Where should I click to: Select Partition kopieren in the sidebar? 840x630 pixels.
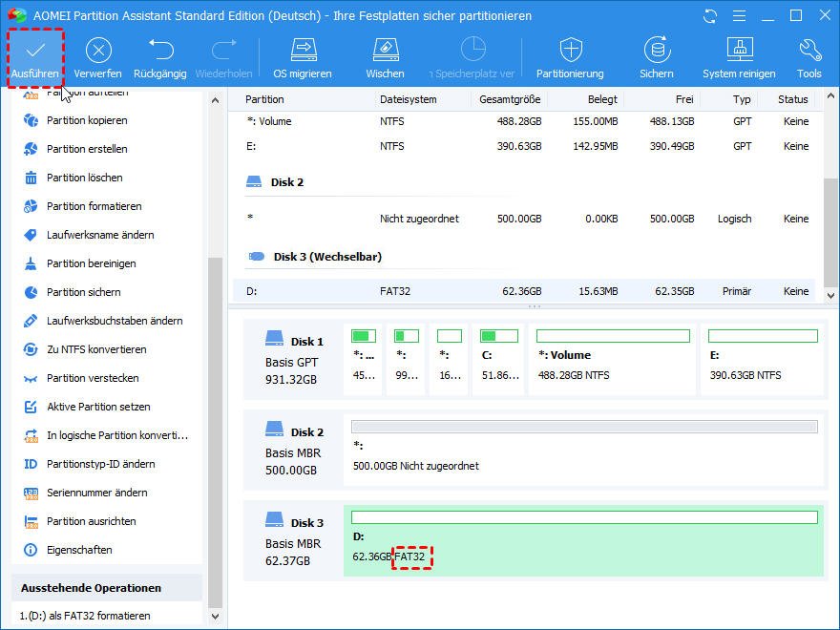pyautogui.click(x=86, y=120)
